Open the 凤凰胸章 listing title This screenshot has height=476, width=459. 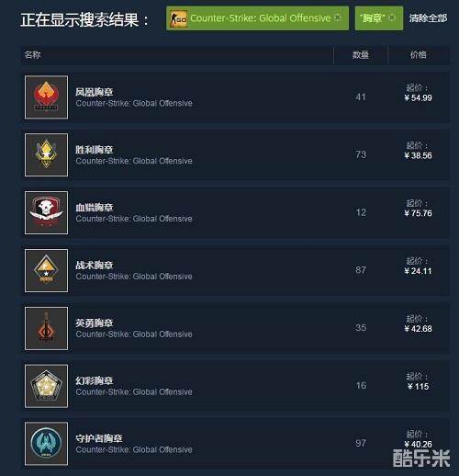point(95,92)
